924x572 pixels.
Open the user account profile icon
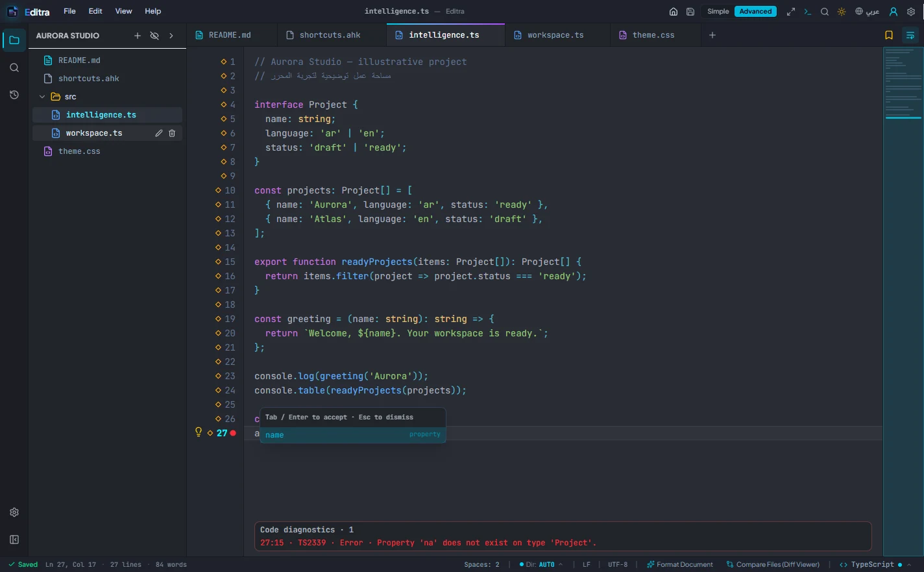(x=894, y=12)
